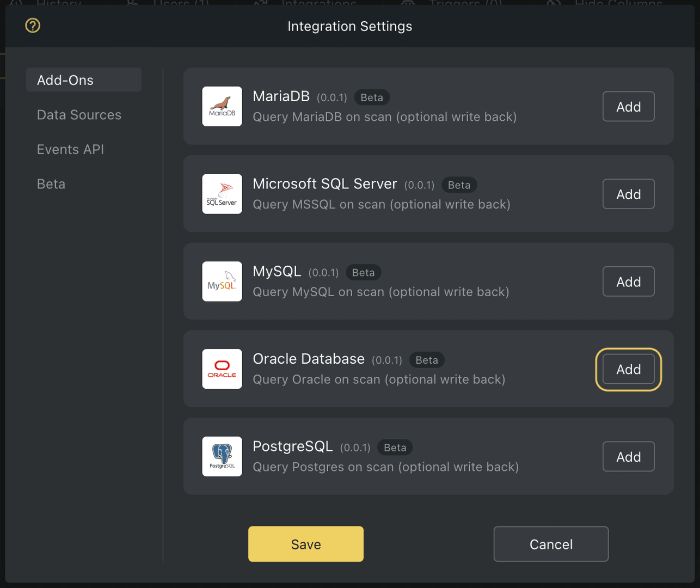Screen dimensions: 700x588
Task: Click the MySQL dolphin logo
Action: click(x=222, y=281)
